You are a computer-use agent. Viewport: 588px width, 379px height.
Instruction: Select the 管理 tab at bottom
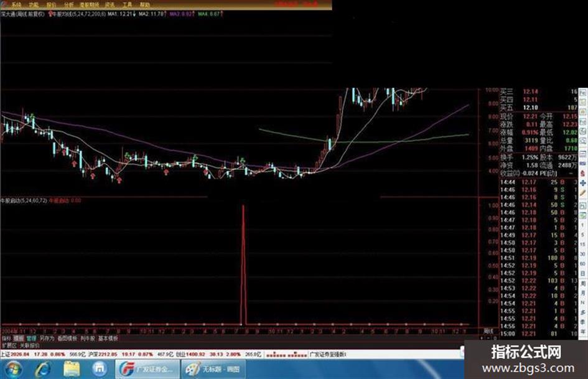tap(31, 338)
